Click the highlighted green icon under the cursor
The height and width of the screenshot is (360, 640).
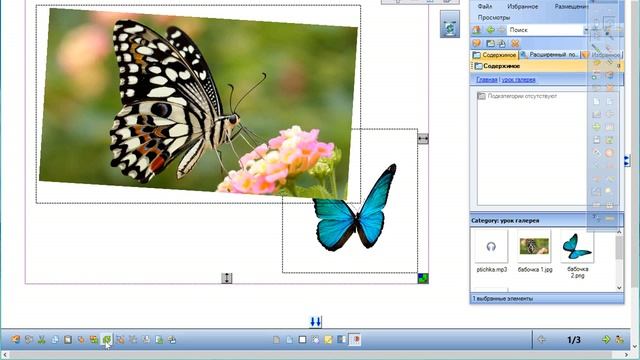(107, 340)
